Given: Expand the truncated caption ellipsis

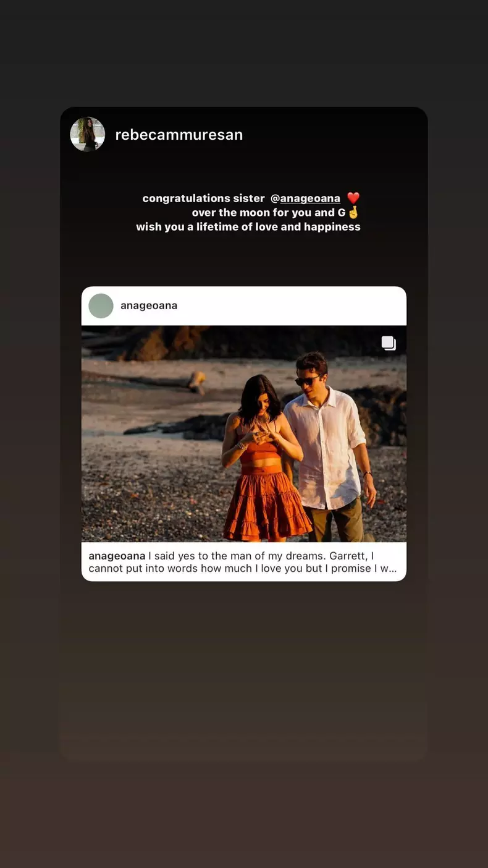Looking at the screenshot, I should [x=389, y=569].
